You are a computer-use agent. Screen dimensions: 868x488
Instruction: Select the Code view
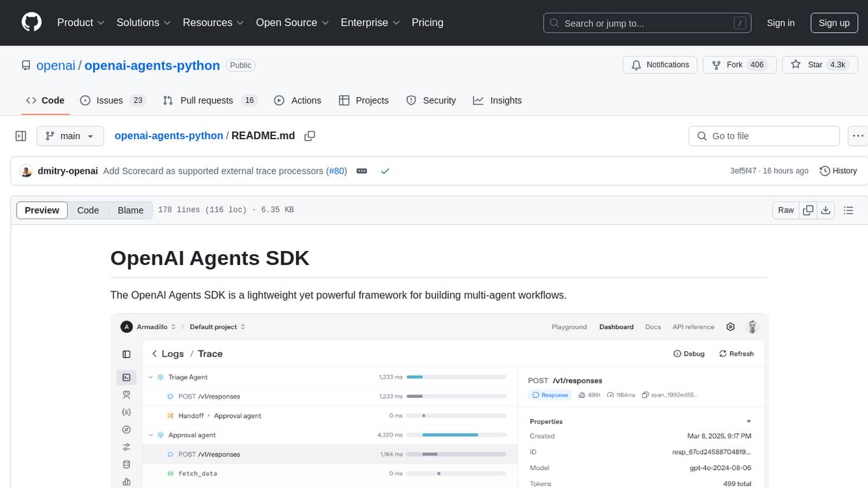(x=88, y=210)
